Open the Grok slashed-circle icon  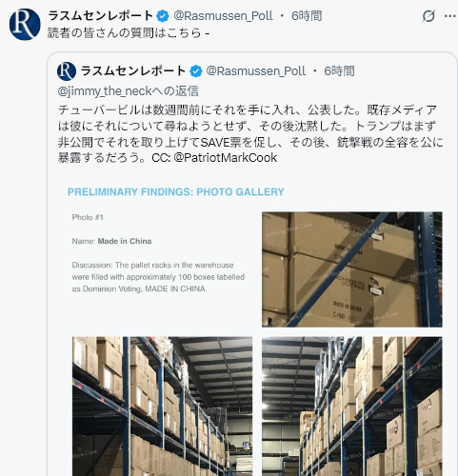tap(428, 16)
